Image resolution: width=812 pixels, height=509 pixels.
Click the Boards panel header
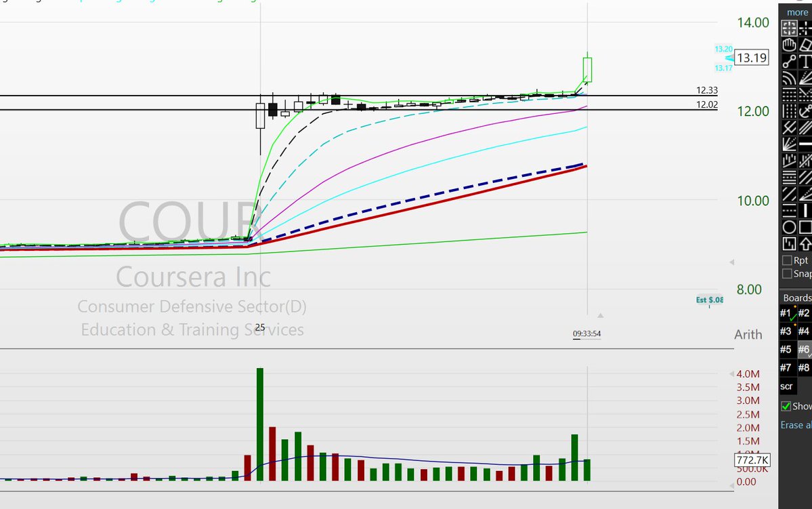click(x=797, y=298)
